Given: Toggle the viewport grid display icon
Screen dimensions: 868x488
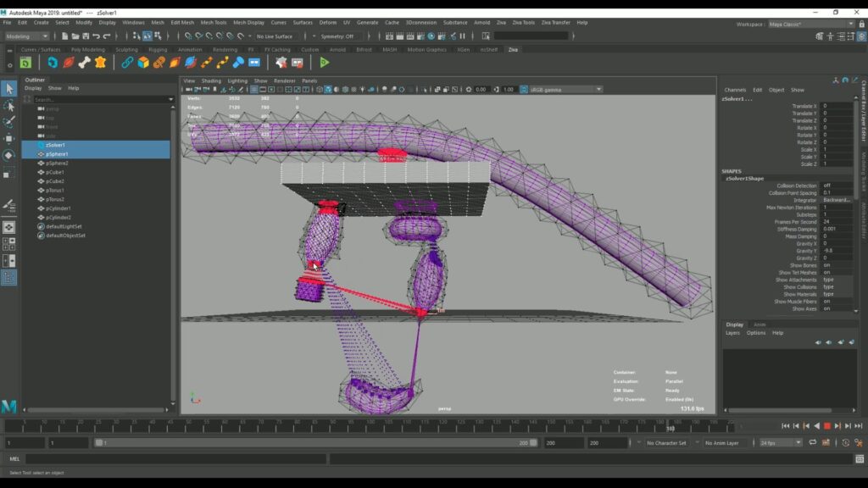Looking at the screenshot, I should (x=254, y=89).
